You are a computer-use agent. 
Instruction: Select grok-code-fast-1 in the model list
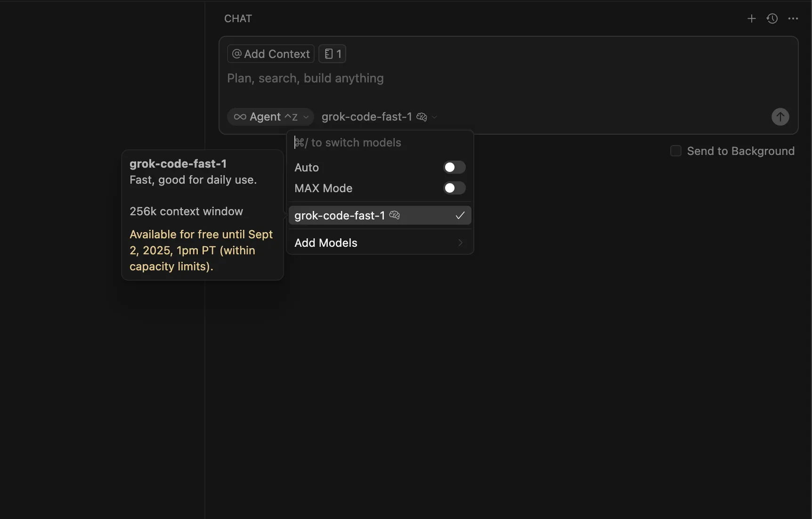coord(380,215)
